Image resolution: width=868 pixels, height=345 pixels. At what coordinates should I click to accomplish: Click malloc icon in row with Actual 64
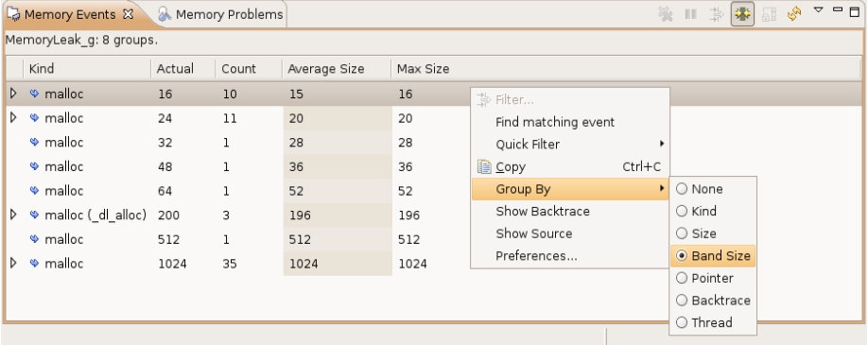click(x=34, y=191)
